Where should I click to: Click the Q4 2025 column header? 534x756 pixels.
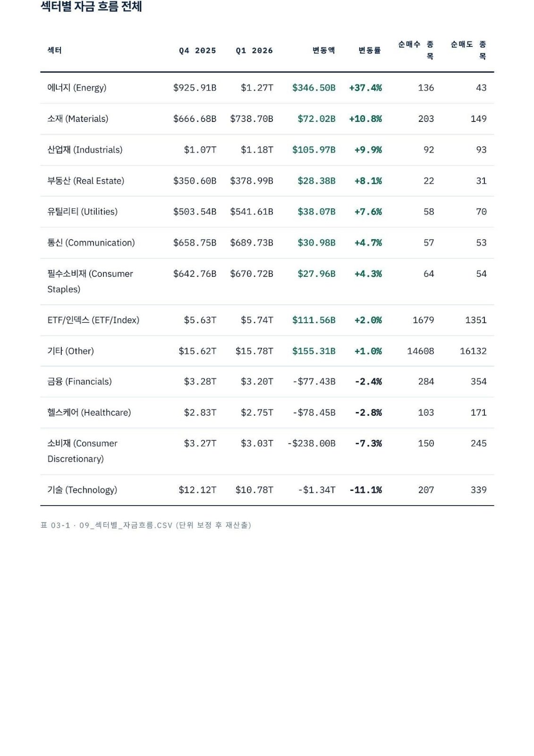point(197,51)
